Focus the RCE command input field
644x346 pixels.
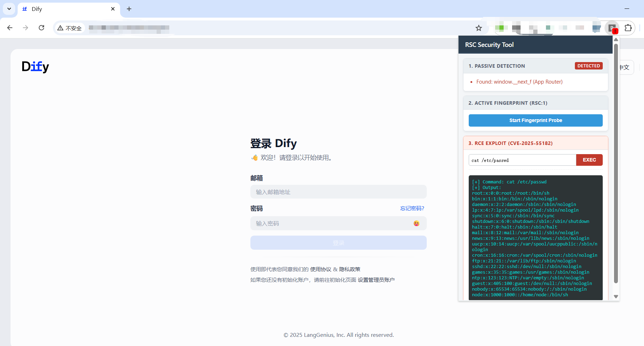[522, 160]
